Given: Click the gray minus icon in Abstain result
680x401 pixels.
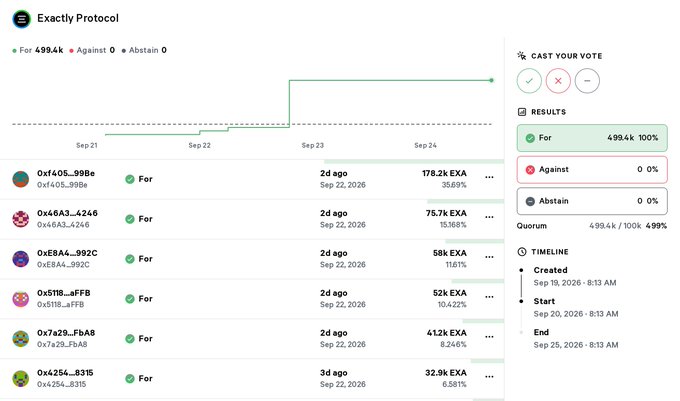Looking at the screenshot, I should tap(530, 202).
